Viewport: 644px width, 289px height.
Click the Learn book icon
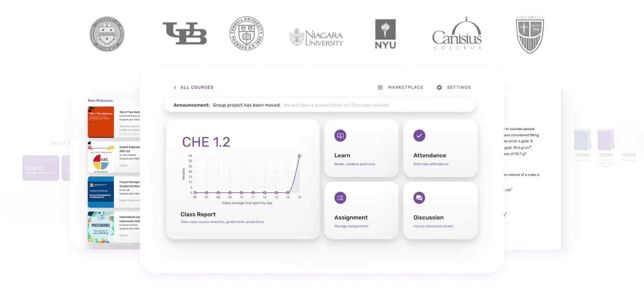tap(340, 136)
